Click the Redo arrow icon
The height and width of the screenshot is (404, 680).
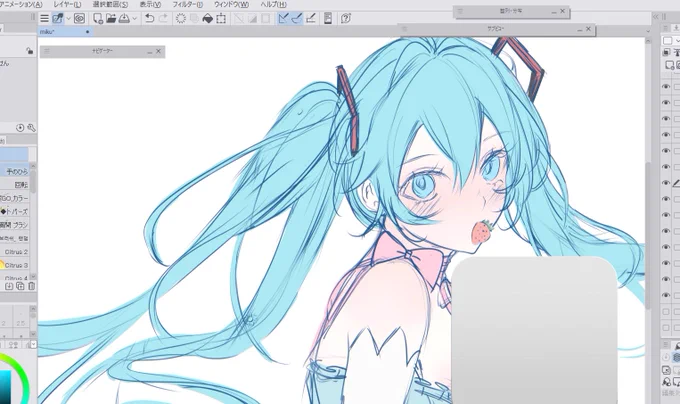pos(163,18)
